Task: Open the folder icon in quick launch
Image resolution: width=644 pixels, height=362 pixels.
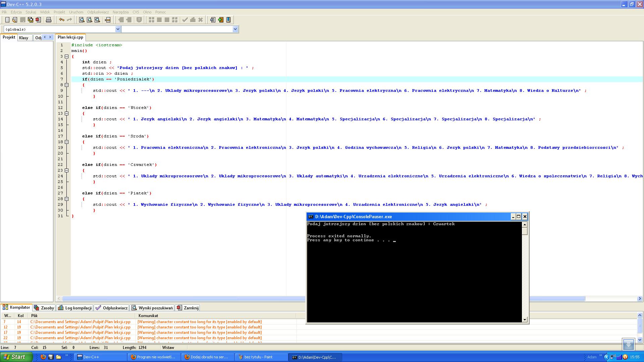Action: [58, 357]
